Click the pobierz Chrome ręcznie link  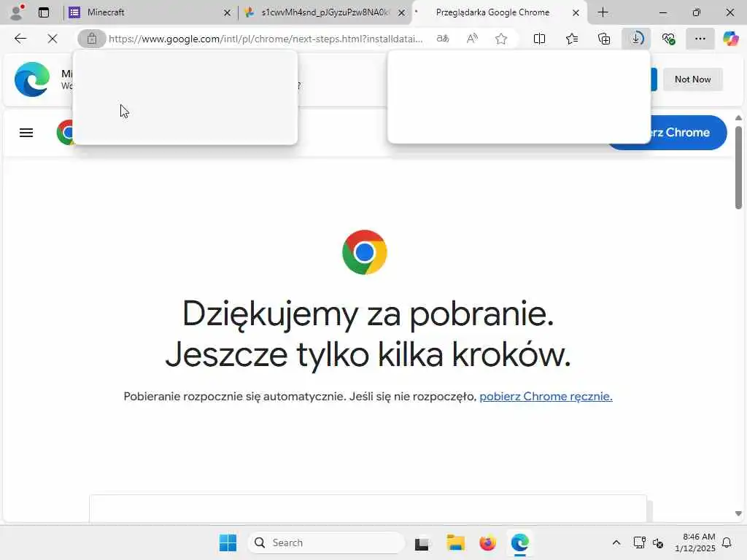[x=546, y=396]
